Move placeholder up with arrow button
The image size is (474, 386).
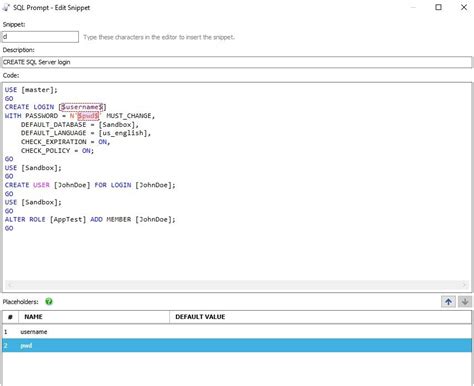[448, 302]
